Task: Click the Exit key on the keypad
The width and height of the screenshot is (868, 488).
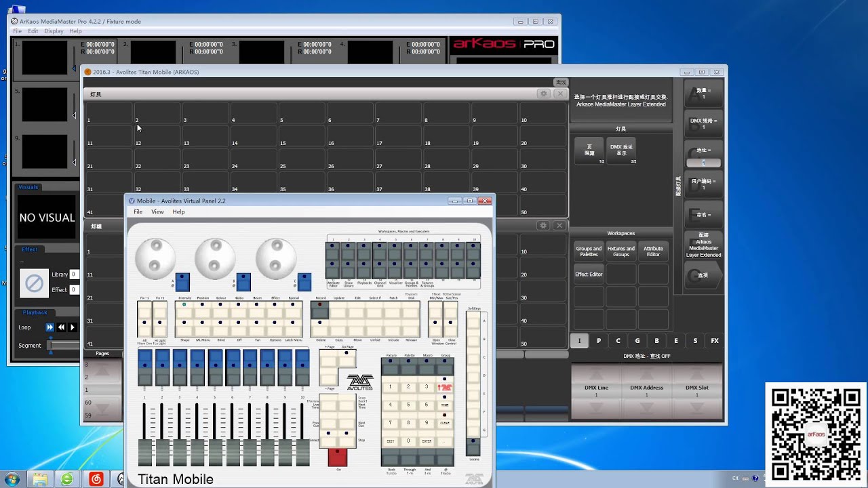Action: [390, 441]
